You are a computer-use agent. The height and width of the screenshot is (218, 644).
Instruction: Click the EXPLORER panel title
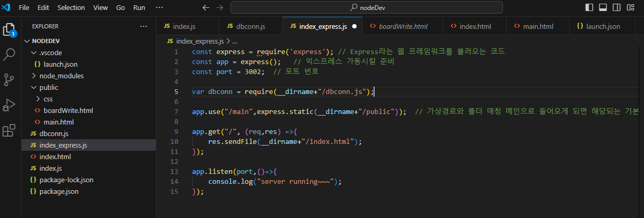pos(45,26)
